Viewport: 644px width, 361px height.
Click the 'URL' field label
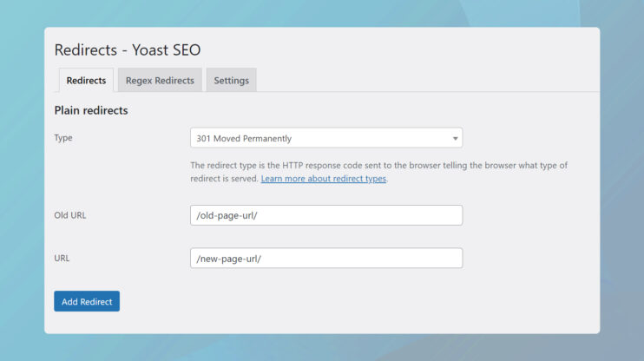(62, 258)
